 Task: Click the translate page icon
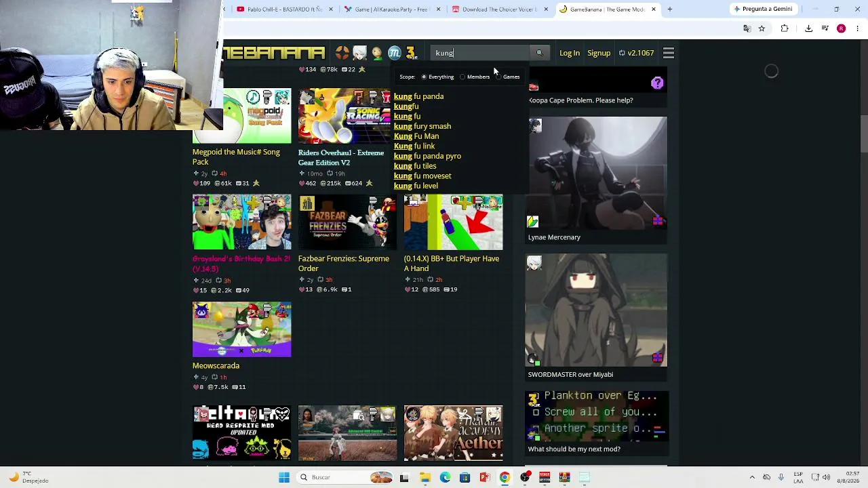coord(747,28)
